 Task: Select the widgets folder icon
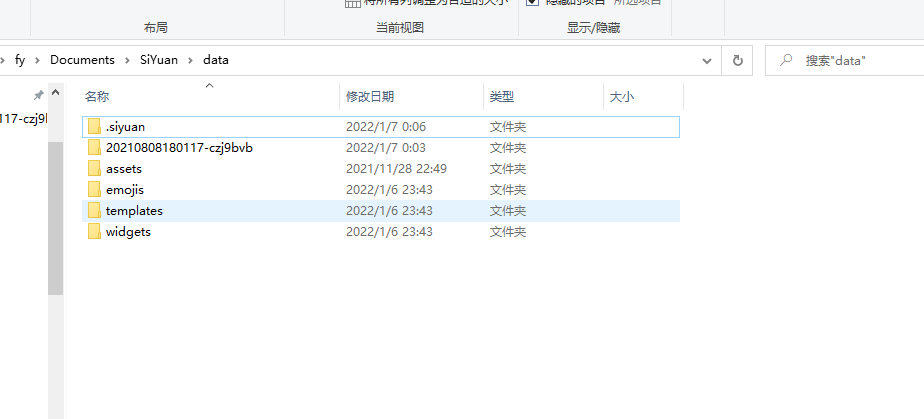pos(94,232)
